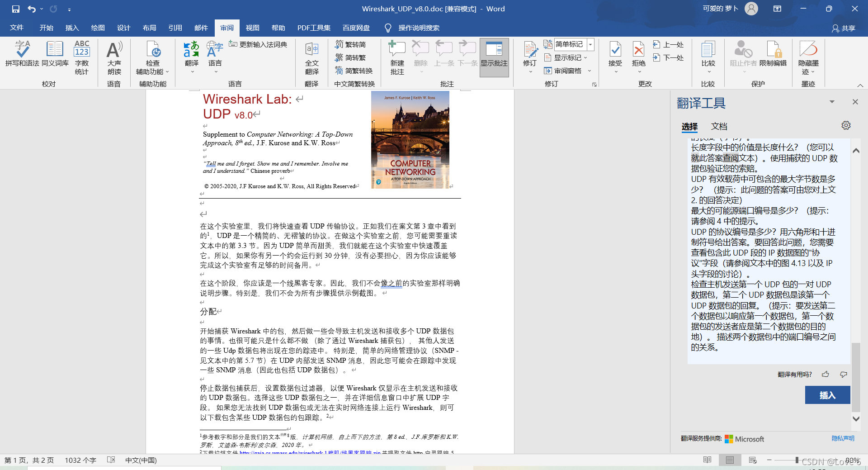Viewport: 868px width, 470px height.
Task: Select the 文档 tab in Translator
Action: 719,127
